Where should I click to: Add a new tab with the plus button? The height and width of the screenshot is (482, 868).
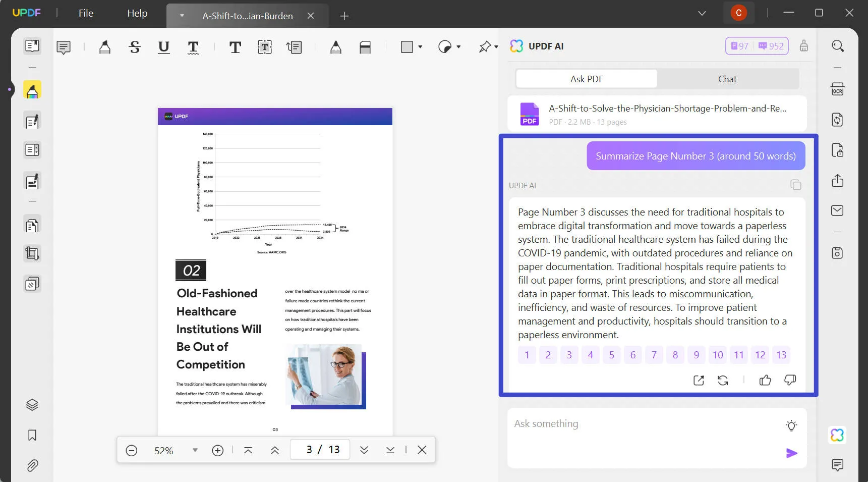click(x=344, y=16)
